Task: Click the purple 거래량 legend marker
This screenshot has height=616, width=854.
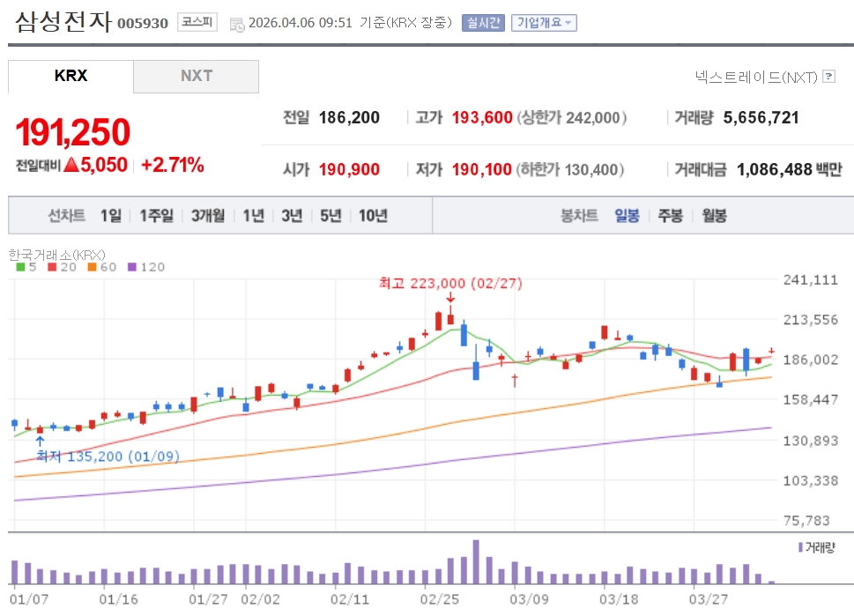Action: tap(800, 547)
